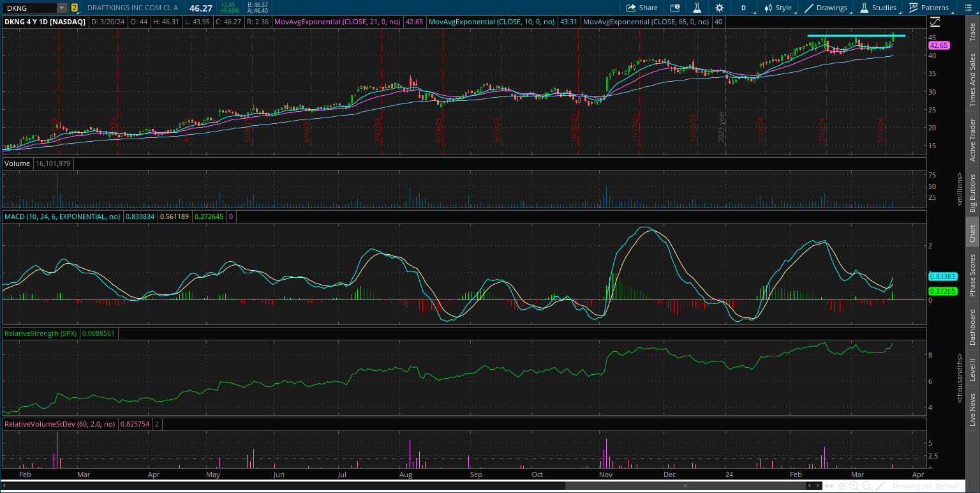Click the RelativeStrength (SPX) study label
Image resolution: width=980 pixels, height=493 pixels.
tap(41, 333)
